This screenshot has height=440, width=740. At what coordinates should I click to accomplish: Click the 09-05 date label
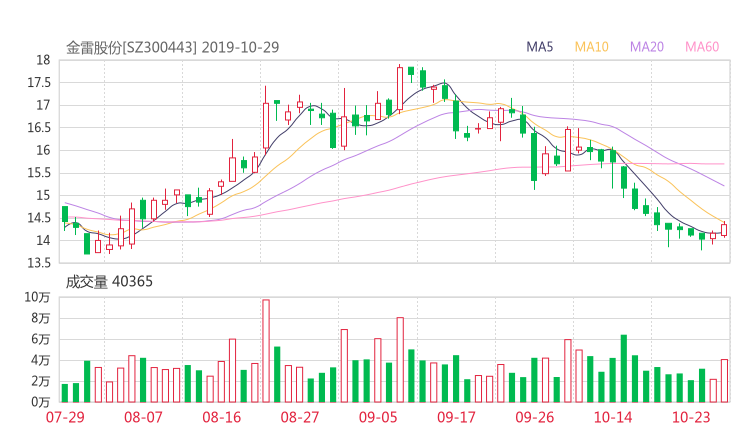(x=378, y=417)
